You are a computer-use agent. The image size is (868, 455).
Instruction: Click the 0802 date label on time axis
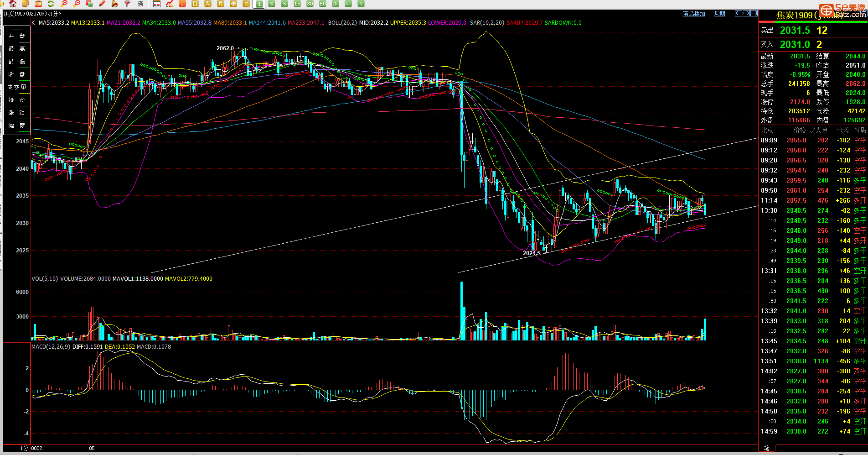pyautogui.click(x=36, y=449)
